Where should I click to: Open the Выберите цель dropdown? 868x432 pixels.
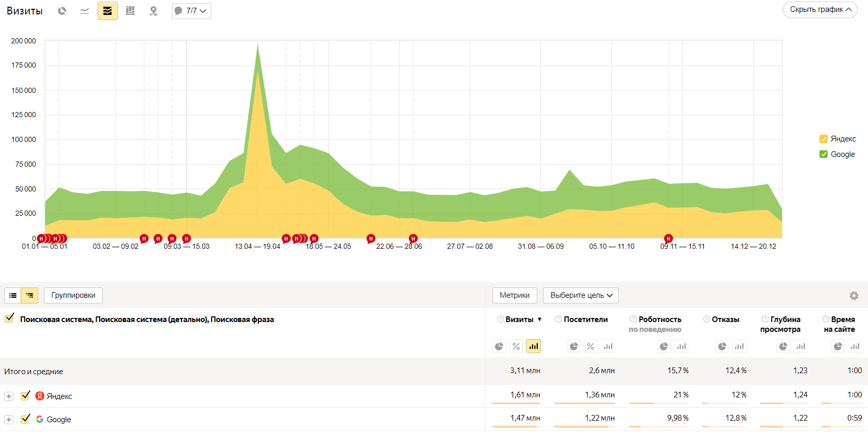[x=581, y=296]
